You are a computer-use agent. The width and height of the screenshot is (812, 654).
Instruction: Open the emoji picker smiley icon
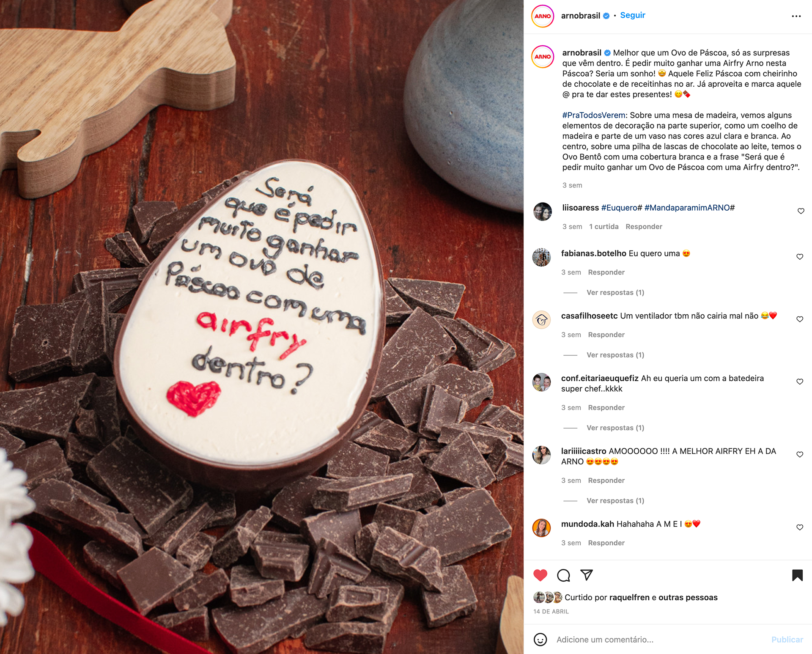coord(540,639)
